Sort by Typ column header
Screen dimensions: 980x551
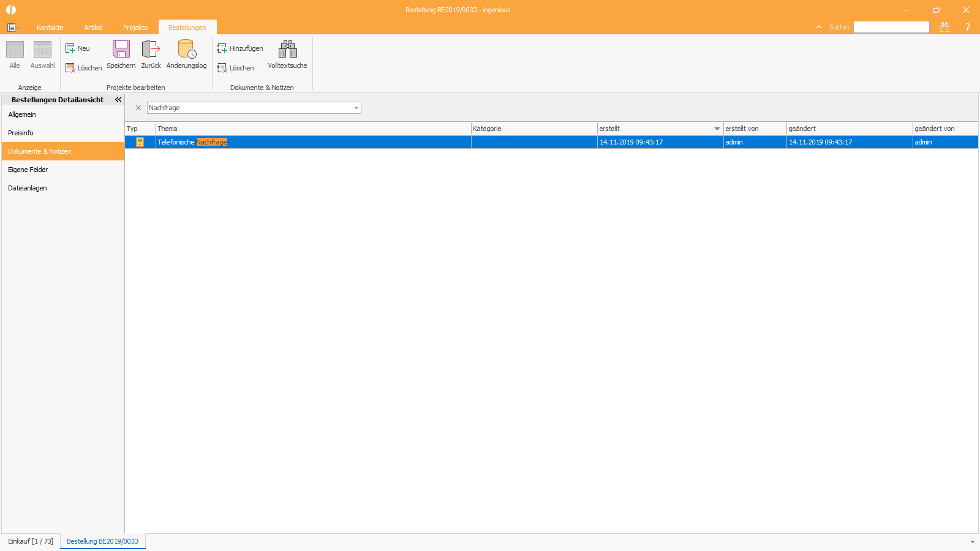point(140,129)
